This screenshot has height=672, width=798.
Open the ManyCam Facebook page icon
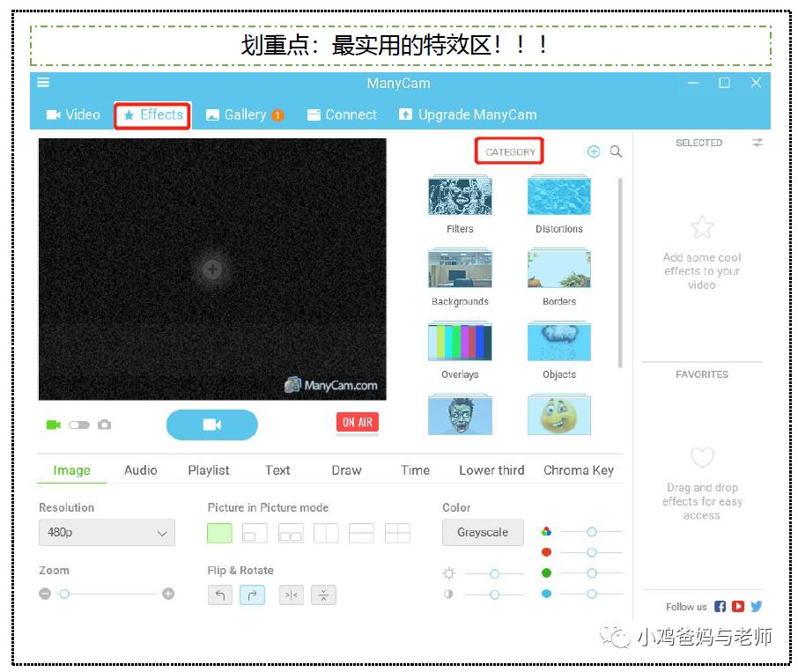(720, 607)
